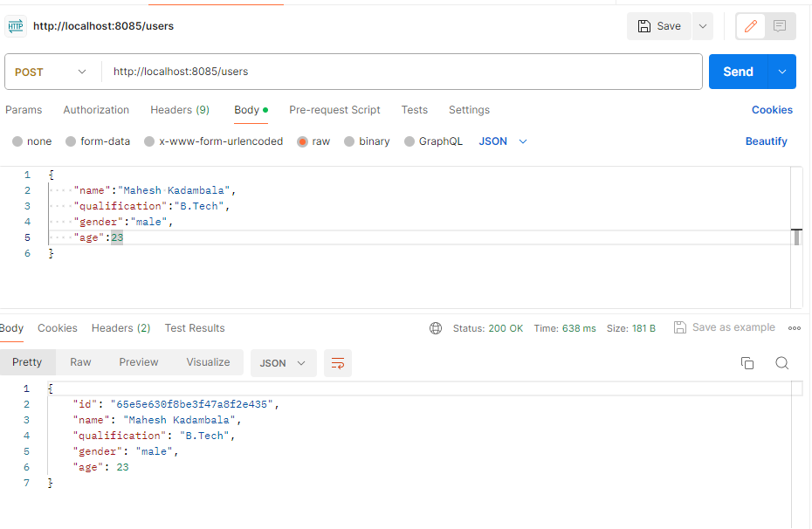Switch to the Pre-request Script tab
The width and height of the screenshot is (812, 529).
point(334,110)
